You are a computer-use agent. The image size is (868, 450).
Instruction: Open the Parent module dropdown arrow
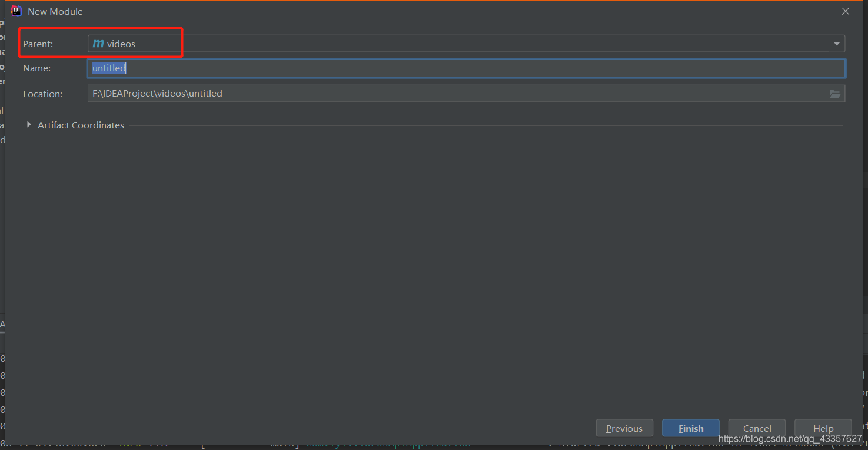click(836, 44)
